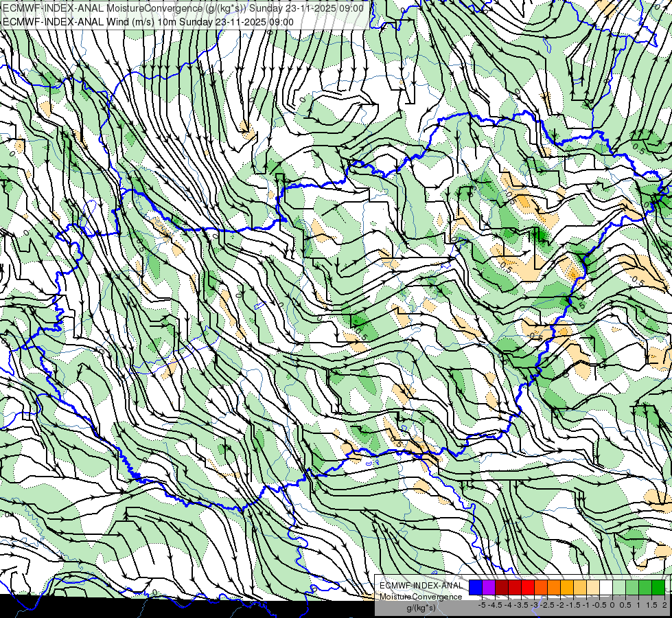The height and width of the screenshot is (618, 672).
Task: Click the '1.5' value on the legend scale
Action: point(651,605)
